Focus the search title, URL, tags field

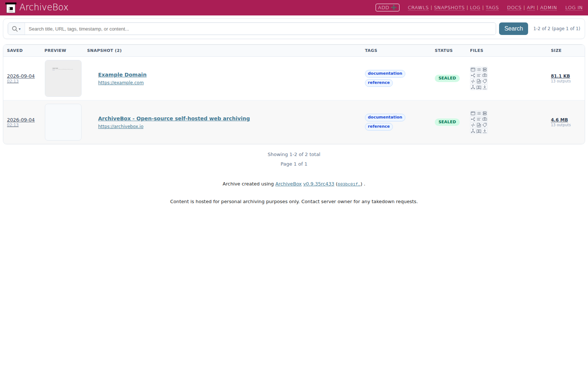260,29
